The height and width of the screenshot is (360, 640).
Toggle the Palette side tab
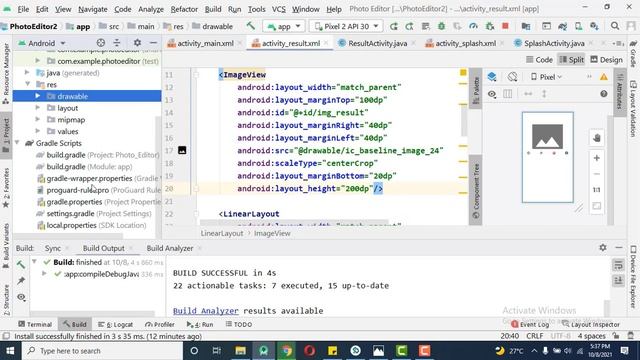pos(476,90)
